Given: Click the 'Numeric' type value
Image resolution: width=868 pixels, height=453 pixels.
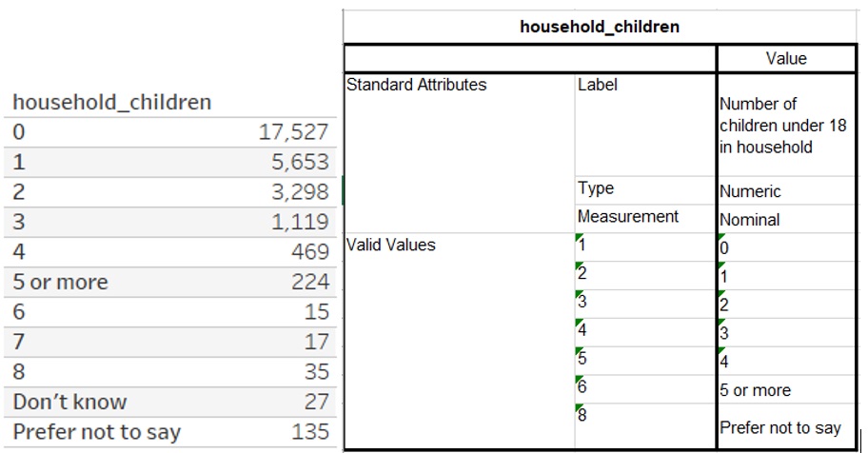Looking at the screenshot, I should click(x=750, y=191).
